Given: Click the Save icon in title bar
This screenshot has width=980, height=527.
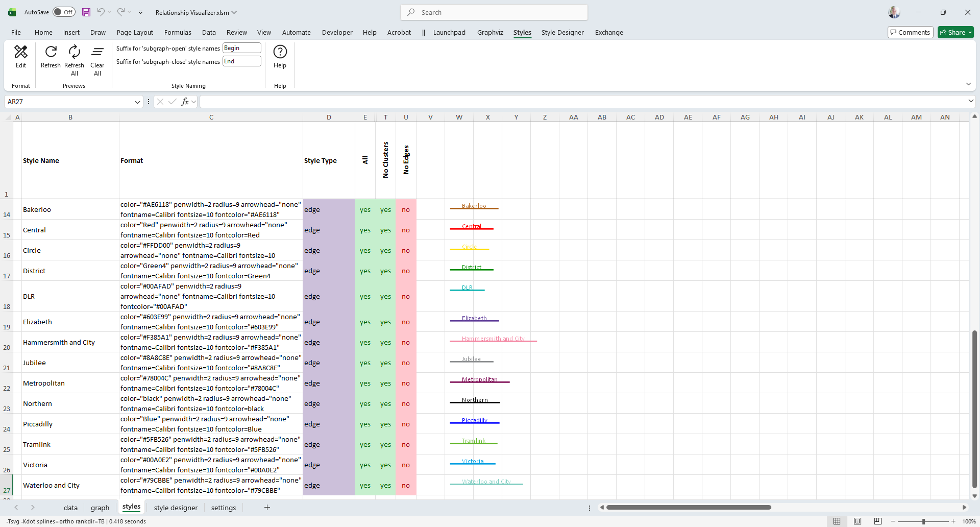Looking at the screenshot, I should coord(86,12).
